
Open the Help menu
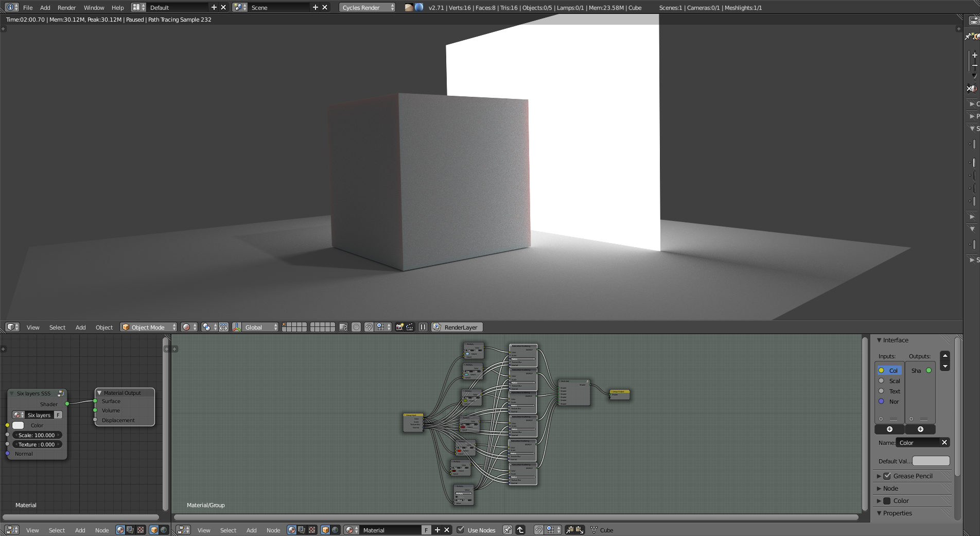pos(118,7)
